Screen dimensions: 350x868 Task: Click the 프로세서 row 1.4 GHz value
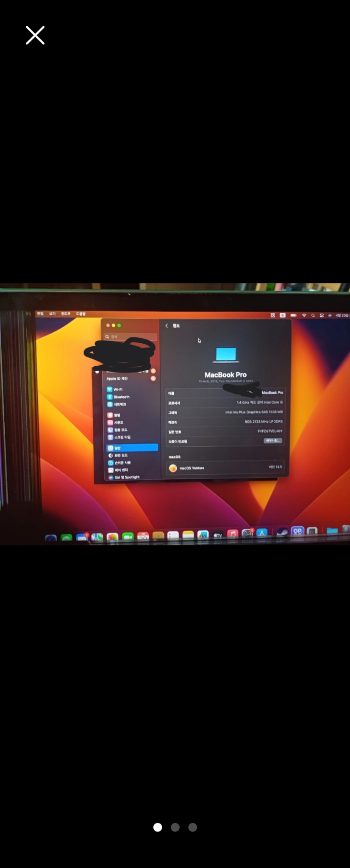(260, 402)
